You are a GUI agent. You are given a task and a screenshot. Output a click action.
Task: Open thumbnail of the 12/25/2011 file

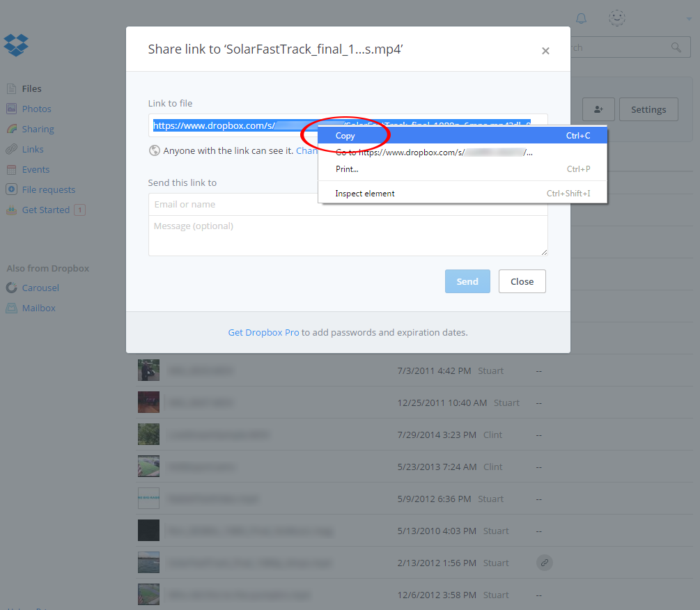pos(148,402)
